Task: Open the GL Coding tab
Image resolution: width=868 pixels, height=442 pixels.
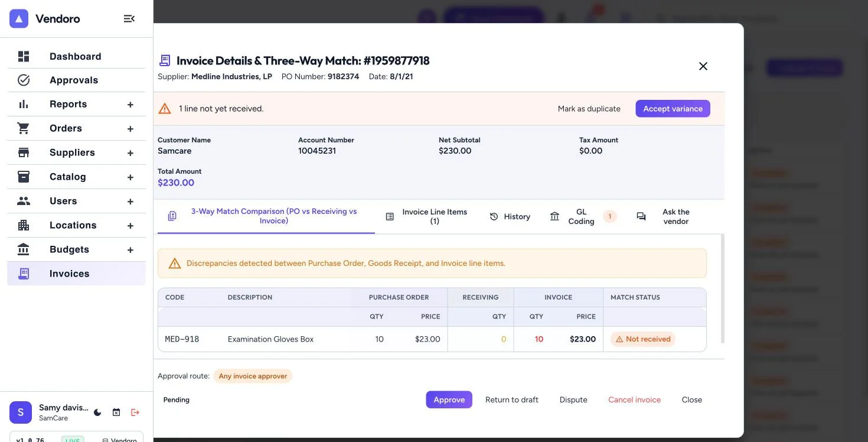Action: click(x=583, y=216)
